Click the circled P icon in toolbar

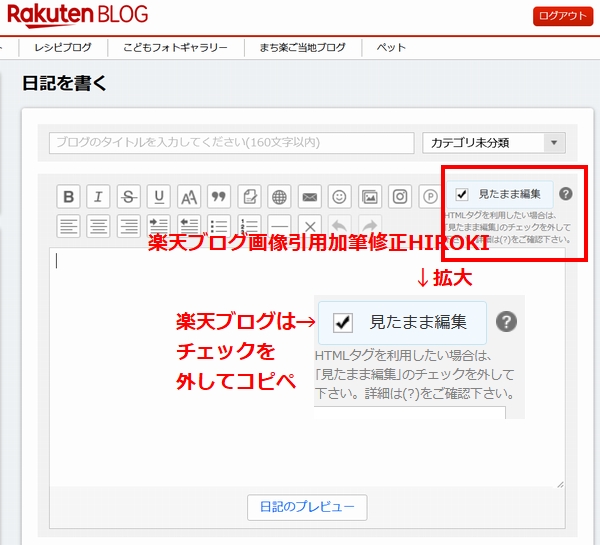pyautogui.click(x=430, y=197)
